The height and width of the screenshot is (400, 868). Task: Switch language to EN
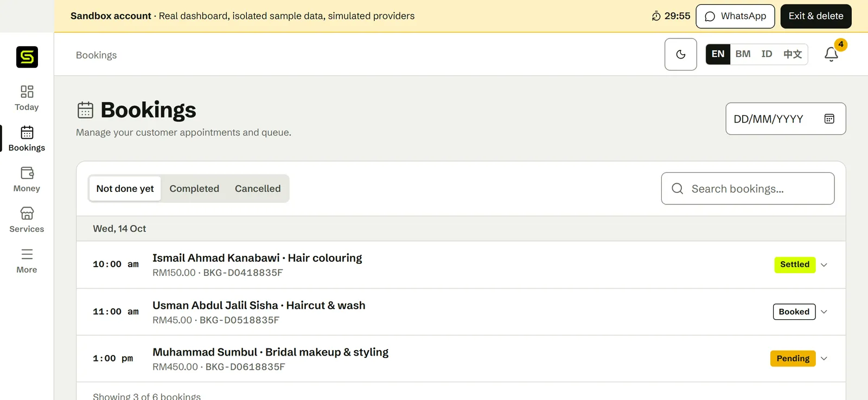[x=718, y=54]
